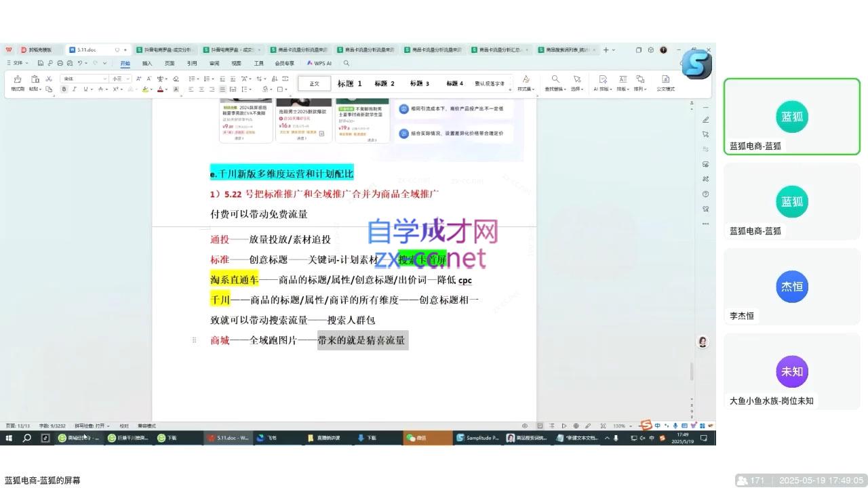This screenshot has height=488, width=868.
Task: Open a new tab with plus icon
Action: 606,49
